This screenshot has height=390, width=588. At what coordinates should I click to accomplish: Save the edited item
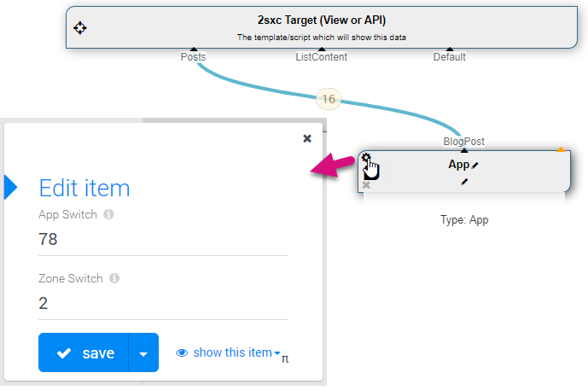pyautogui.click(x=84, y=352)
